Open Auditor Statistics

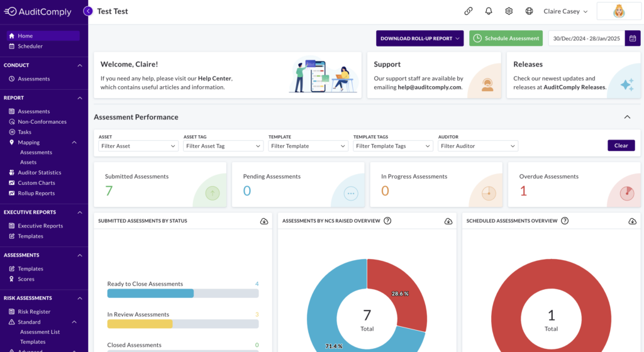39,172
